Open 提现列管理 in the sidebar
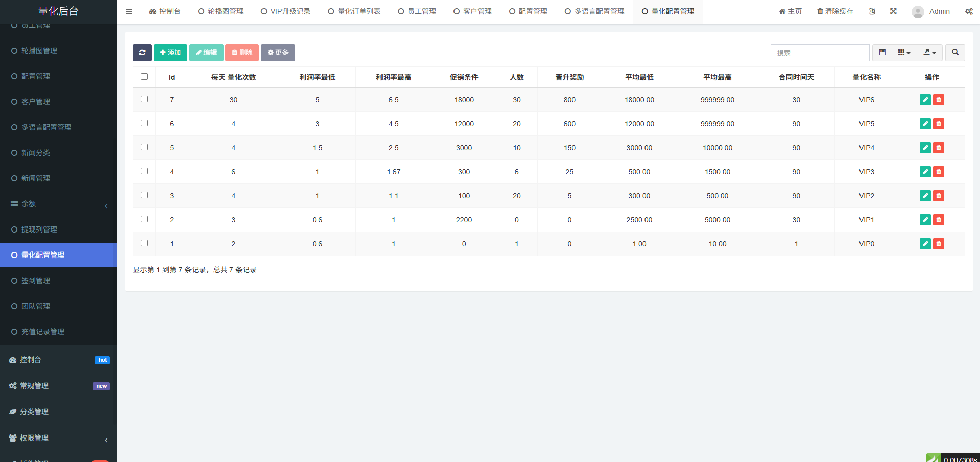Viewport: 980px width, 462px height. (x=59, y=229)
